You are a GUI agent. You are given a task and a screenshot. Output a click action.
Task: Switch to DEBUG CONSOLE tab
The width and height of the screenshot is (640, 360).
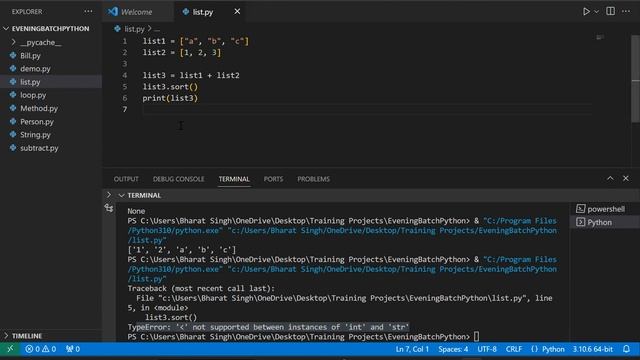[x=178, y=179]
